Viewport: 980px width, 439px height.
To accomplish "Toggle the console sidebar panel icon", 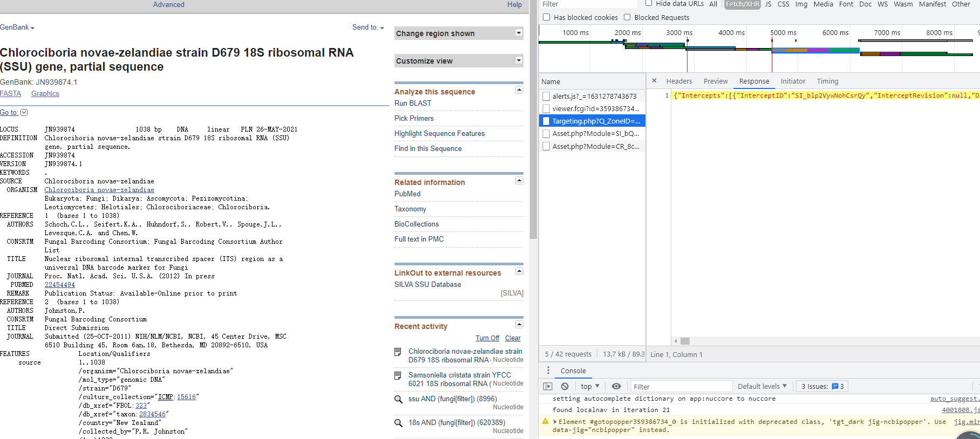I will (548, 386).
